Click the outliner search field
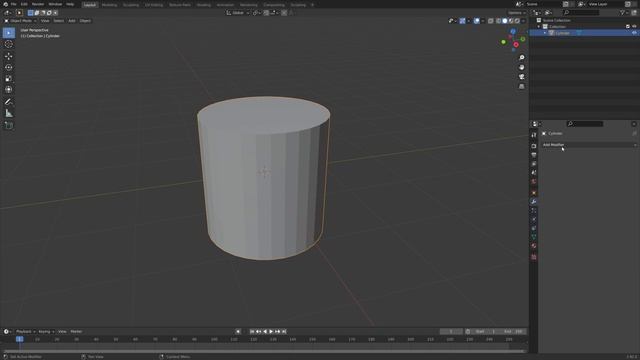The height and width of the screenshot is (360, 640). point(581,13)
